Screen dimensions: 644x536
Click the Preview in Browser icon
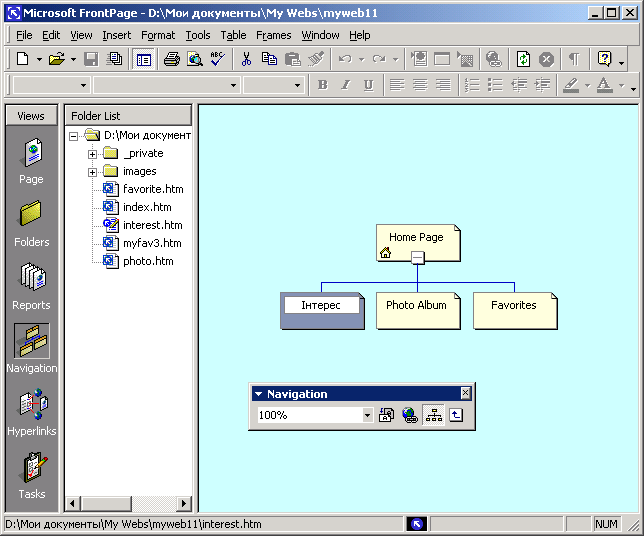click(x=195, y=59)
